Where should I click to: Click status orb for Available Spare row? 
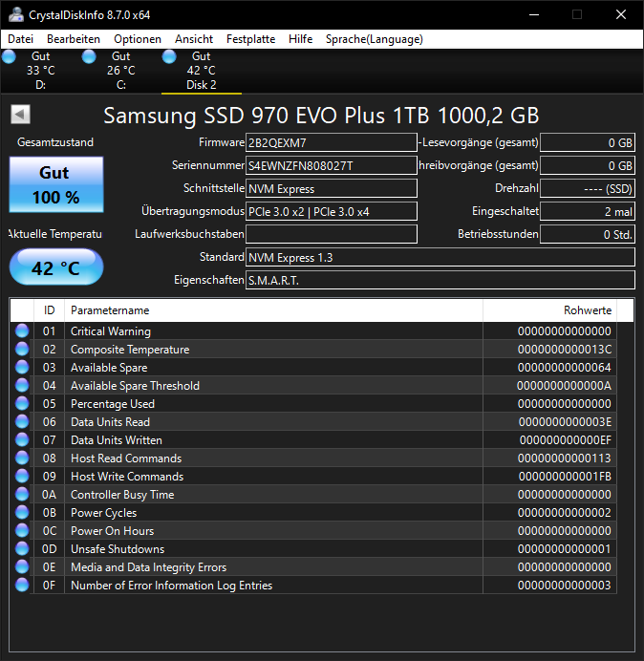pyautogui.click(x=22, y=367)
